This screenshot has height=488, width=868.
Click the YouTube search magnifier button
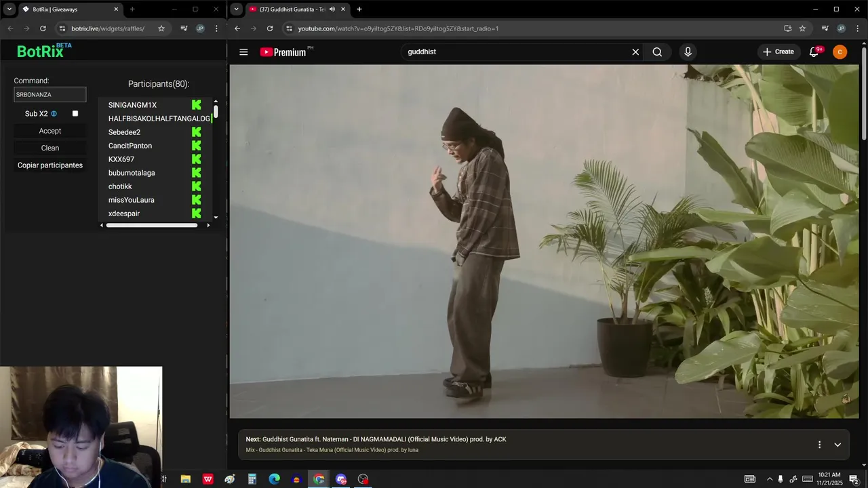[x=657, y=52]
